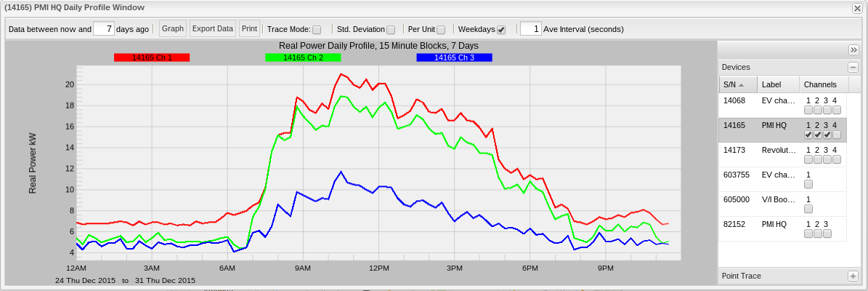The height and width of the screenshot is (291, 868).
Task: Click the Ave Interval seconds field
Action: [531, 29]
